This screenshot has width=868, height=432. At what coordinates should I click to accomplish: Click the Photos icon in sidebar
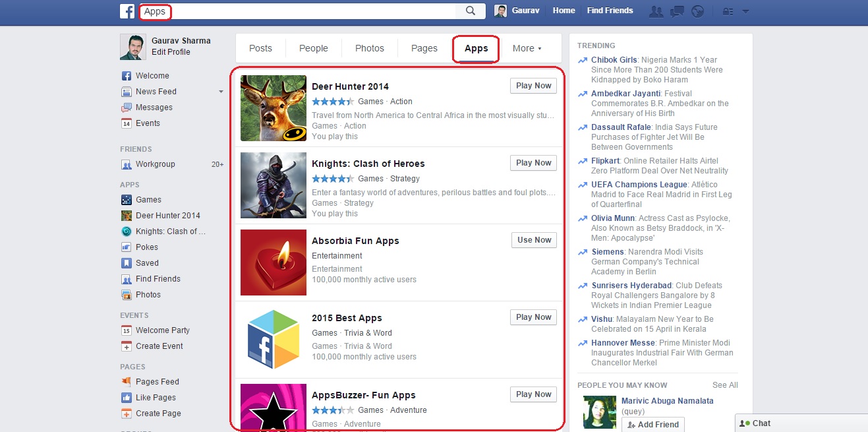[x=127, y=295]
